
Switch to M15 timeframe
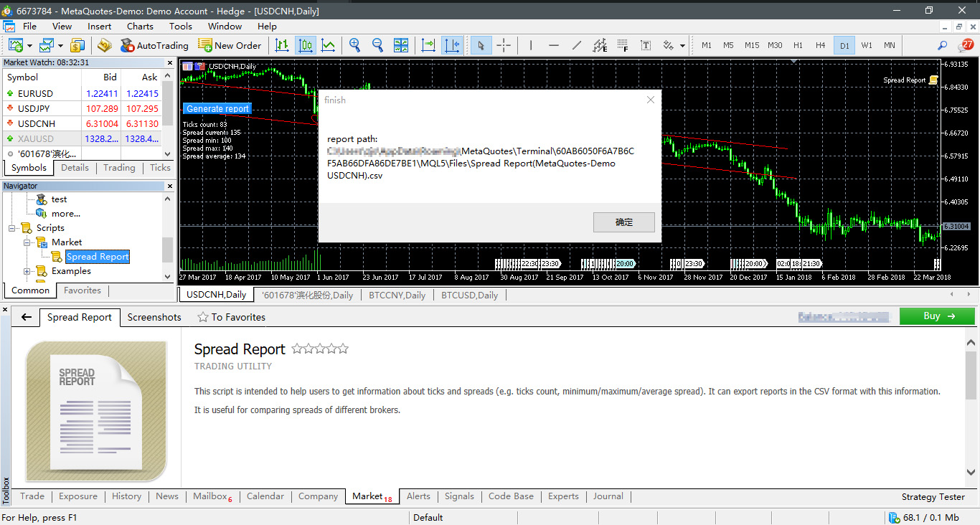752,45
